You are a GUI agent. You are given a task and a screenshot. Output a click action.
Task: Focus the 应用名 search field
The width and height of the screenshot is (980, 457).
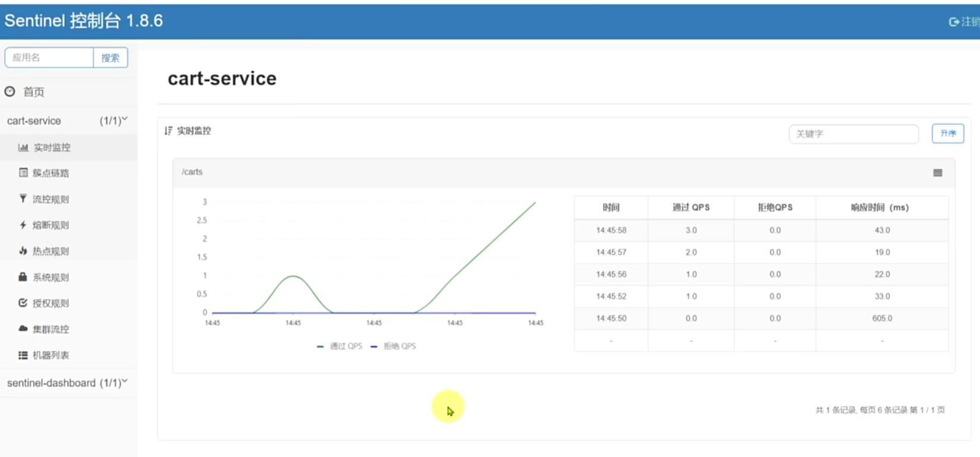[x=49, y=58]
